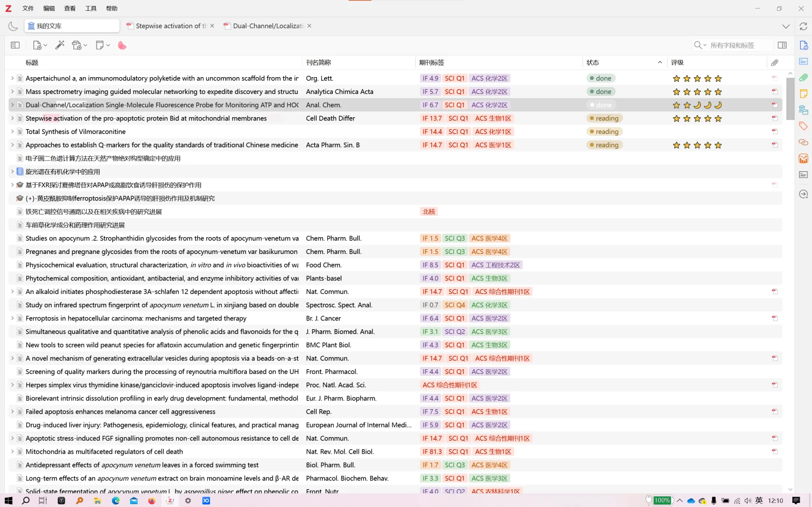Click the add item by identifier wand
The image size is (812, 507).
pos(60,45)
